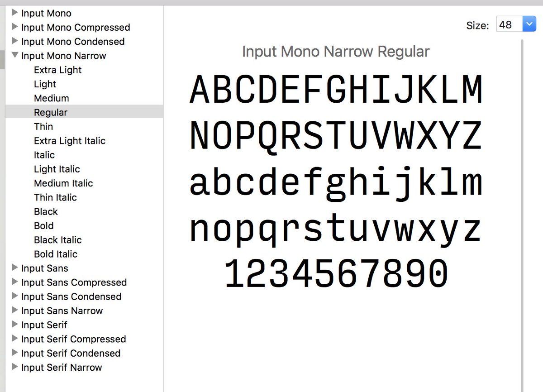Screen dimensions: 543x392
Task: Expand Input Serif Narrow disclosure triangle
Action: click(x=15, y=367)
